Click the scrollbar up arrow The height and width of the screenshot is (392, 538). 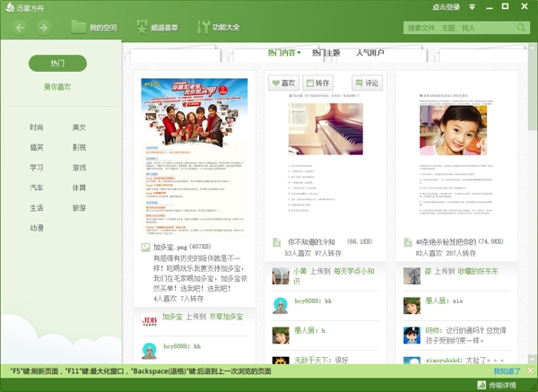click(533, 47)
